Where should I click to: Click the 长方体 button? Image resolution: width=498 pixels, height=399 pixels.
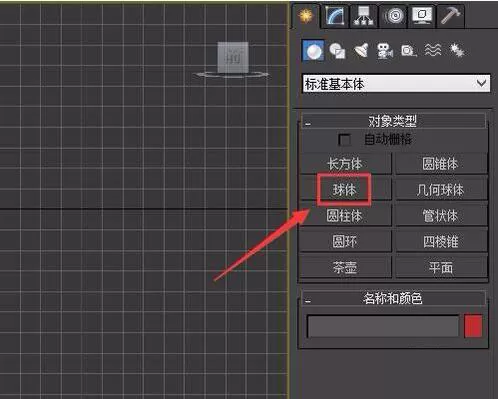(x=345, y=164)
